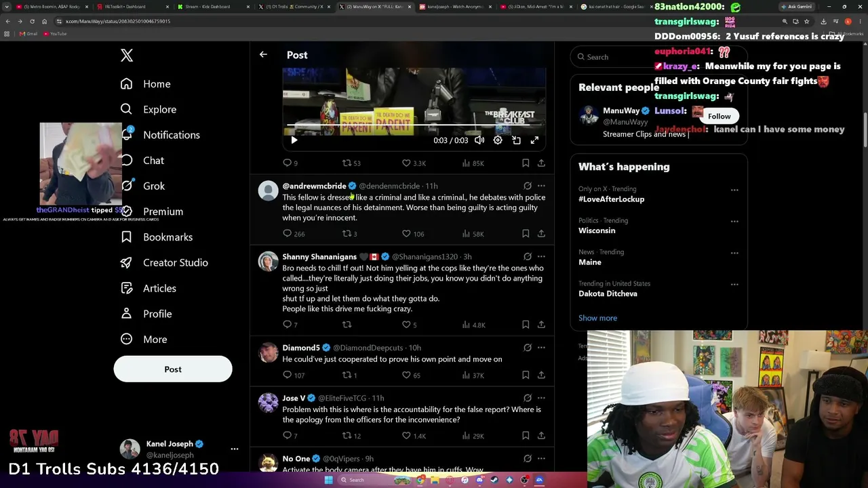This screenshot has width=868, height=488.
Task: Open the #LoveAfterLockup trending topic
Action: pyautogui.click(x=612, y=199)
